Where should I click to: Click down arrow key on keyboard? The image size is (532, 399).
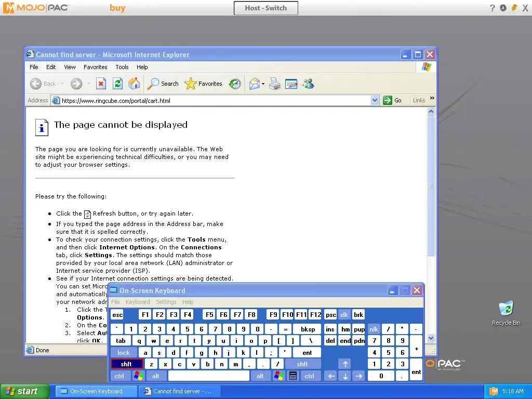point(345,376)
